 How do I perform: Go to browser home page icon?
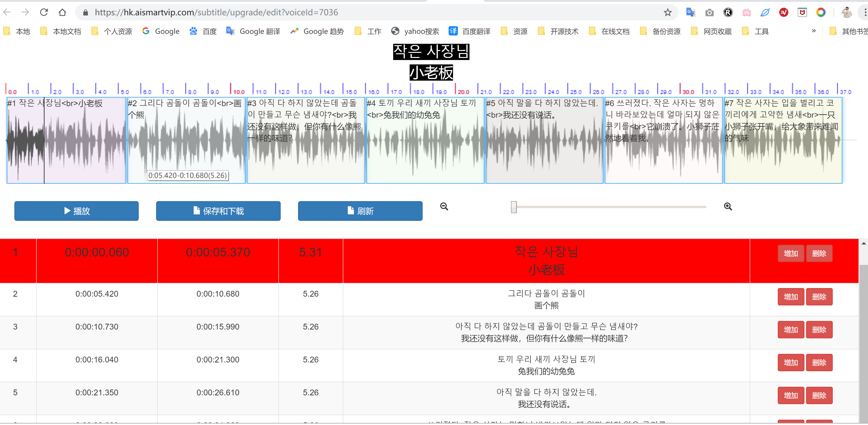(62, 13)
